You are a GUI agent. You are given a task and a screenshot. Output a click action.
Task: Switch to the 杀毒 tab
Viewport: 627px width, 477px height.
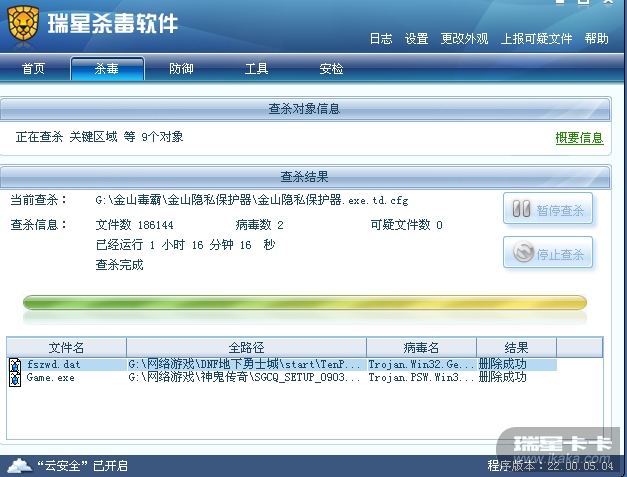107,69
